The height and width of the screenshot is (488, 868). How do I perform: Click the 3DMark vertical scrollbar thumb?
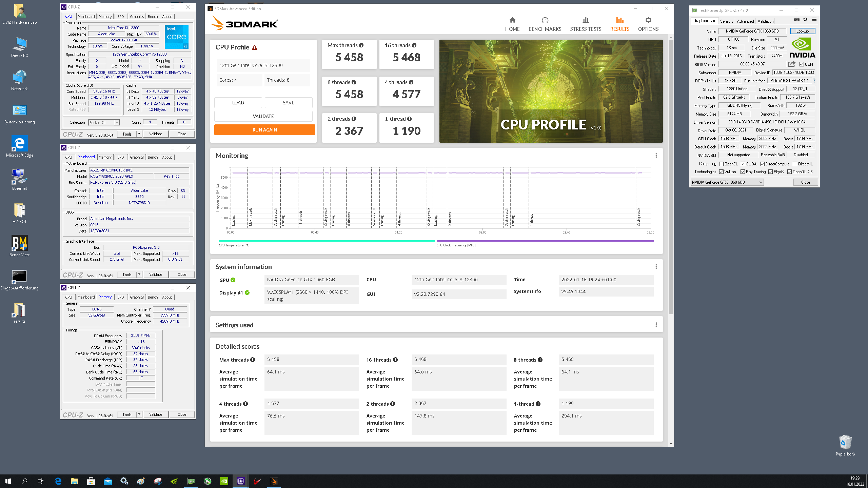[671, 176]
